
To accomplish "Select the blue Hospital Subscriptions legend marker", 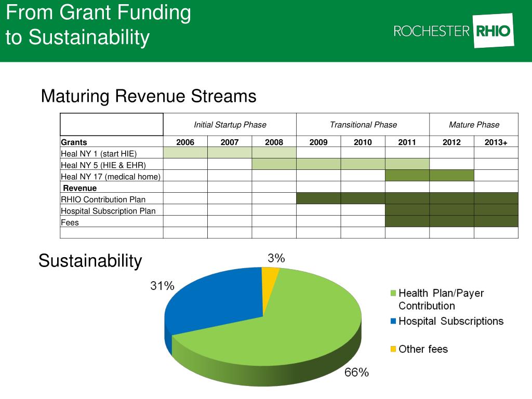I will point(393,321).
